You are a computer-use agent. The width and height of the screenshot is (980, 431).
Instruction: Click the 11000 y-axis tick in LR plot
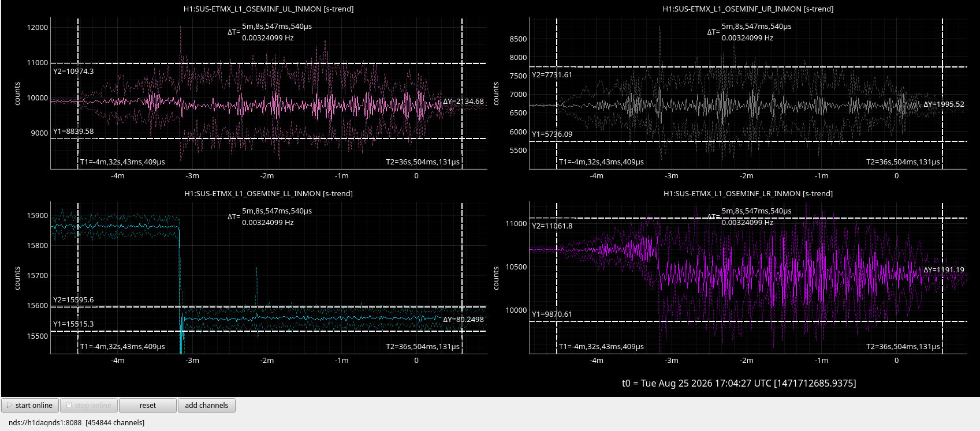pos(516,223)
